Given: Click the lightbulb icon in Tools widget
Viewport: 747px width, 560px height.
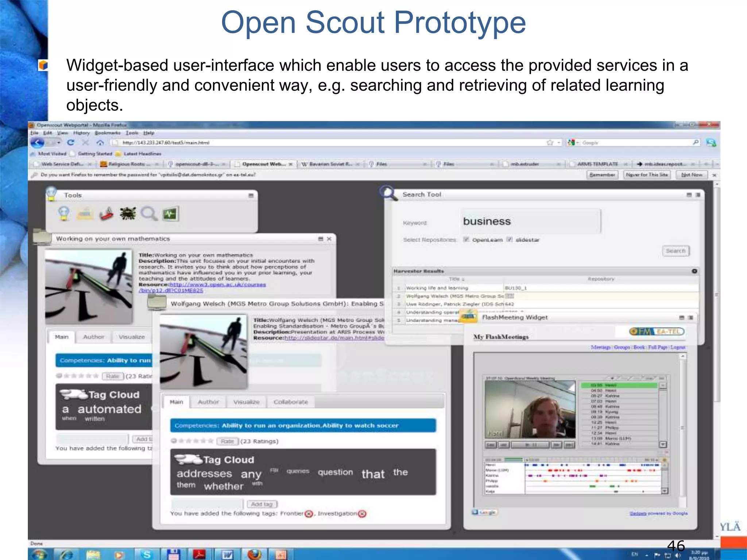Looking at the screenshot, I should point(64,214).
